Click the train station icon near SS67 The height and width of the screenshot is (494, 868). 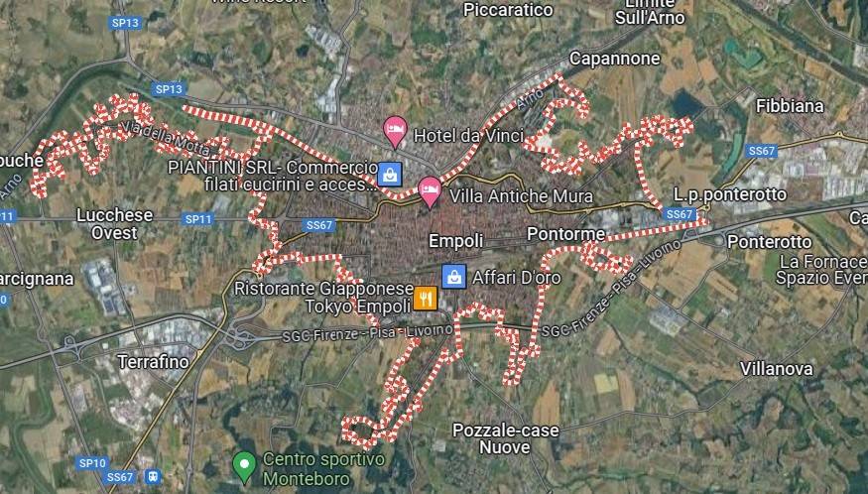point(152,476)
